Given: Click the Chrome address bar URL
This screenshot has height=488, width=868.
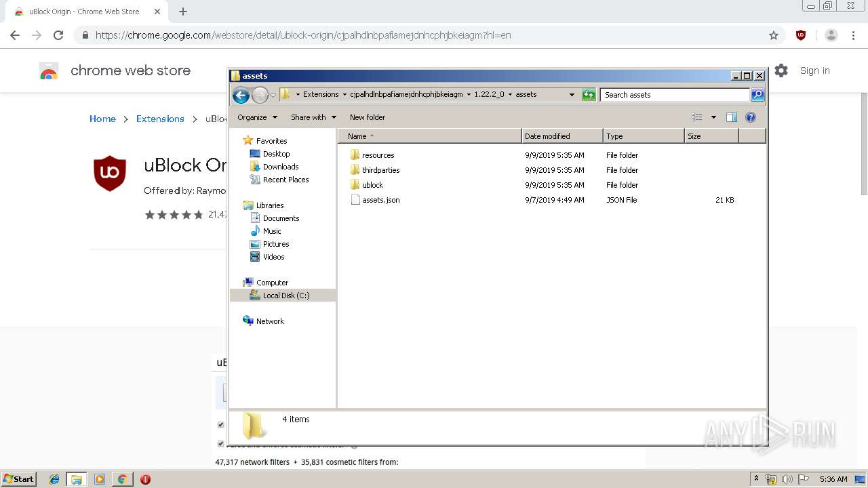Looking at the screenshot, I should 303,35.
